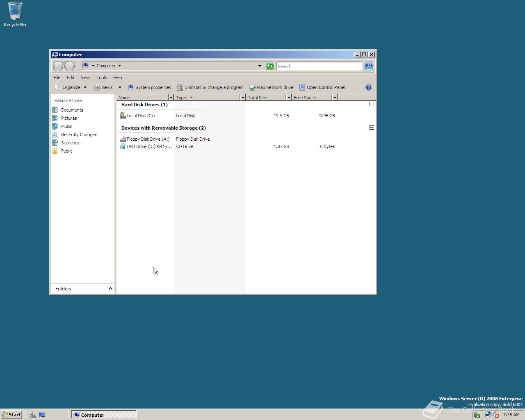Sort by the Type column header
The image size is (525, 420).
pyautogui.click(x=207, y=98)
